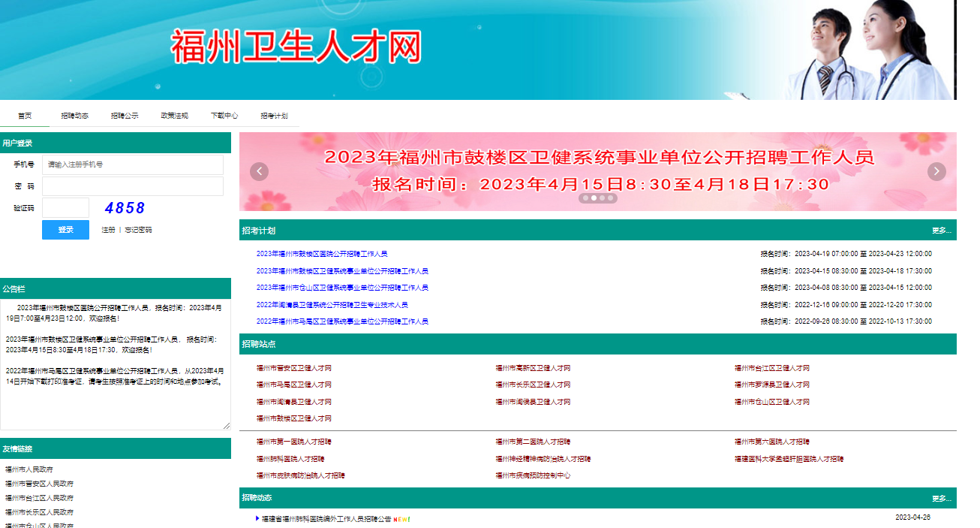Screen dimensions: 980x528
Task: Open 2023年福州市鼓楼区卫健系统事业单位 recruitment link
Action: point(342,271)
